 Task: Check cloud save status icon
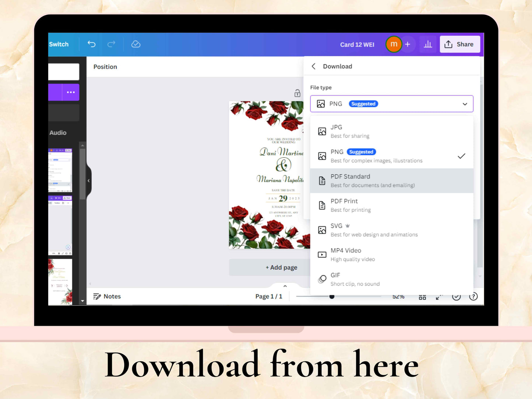[136, 44]
